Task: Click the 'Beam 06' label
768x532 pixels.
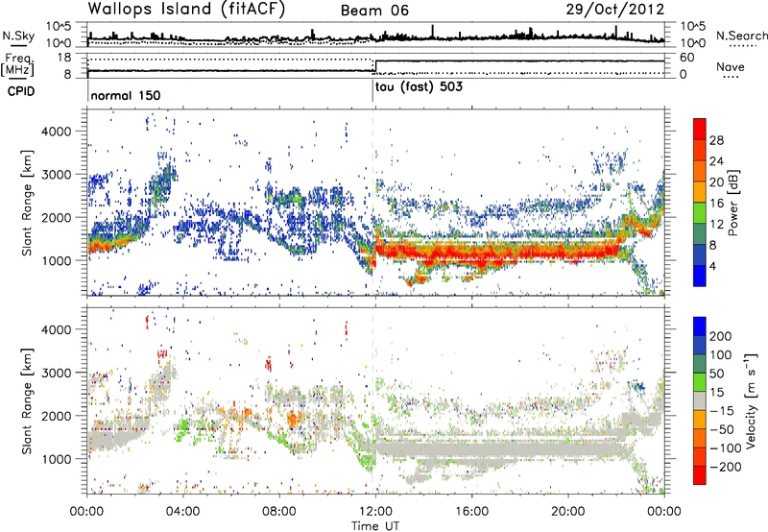Action: pyautogui.click(x=374, y=11)
